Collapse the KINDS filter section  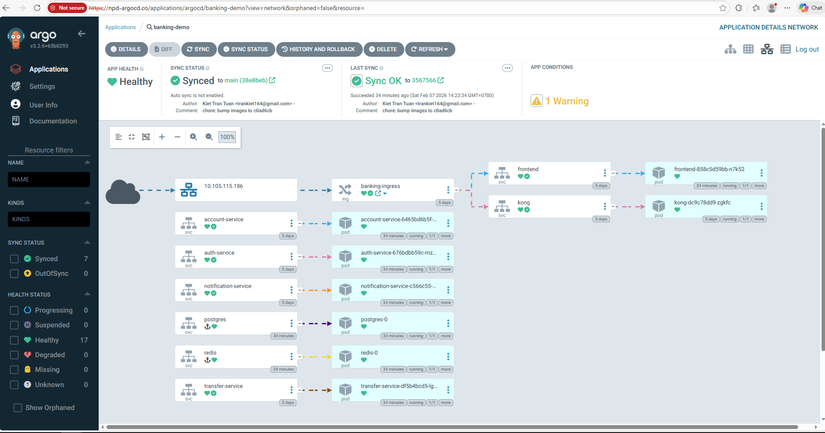pos(87,203)
